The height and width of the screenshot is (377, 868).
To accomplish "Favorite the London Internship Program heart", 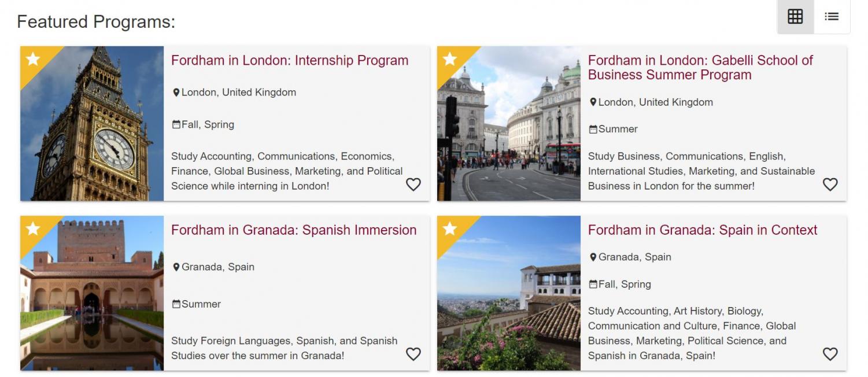I will click(x=413, y=184).
